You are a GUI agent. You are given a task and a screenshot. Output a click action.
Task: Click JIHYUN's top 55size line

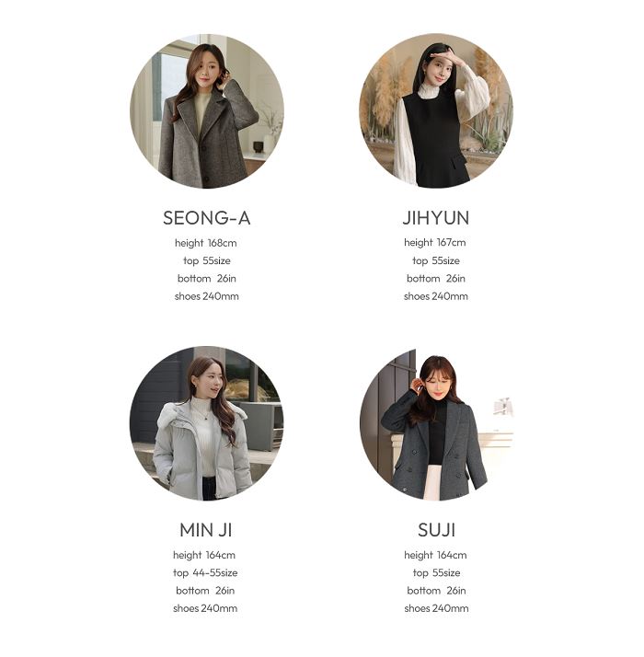(436, 260)
